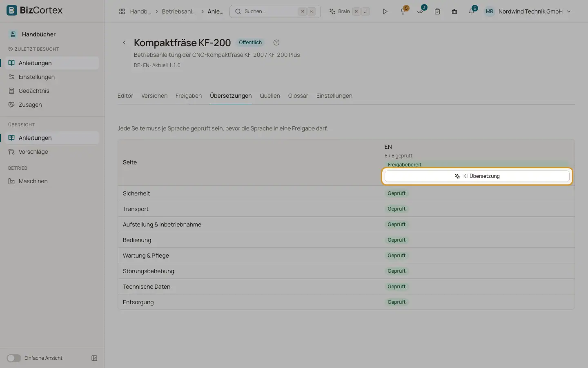Viewport: 588px width, 368px height.
Task: Click the KI-Übersetzung button
Action: pos(477,176)
